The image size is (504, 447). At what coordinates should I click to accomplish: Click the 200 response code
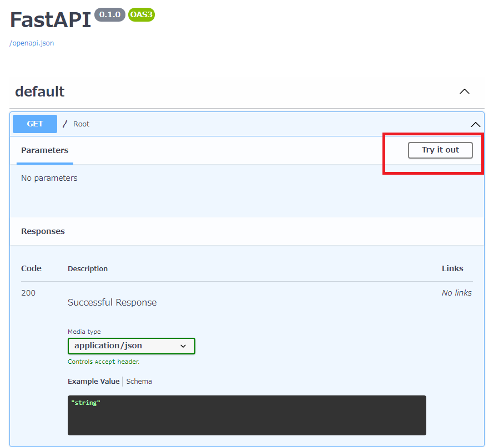28,293
